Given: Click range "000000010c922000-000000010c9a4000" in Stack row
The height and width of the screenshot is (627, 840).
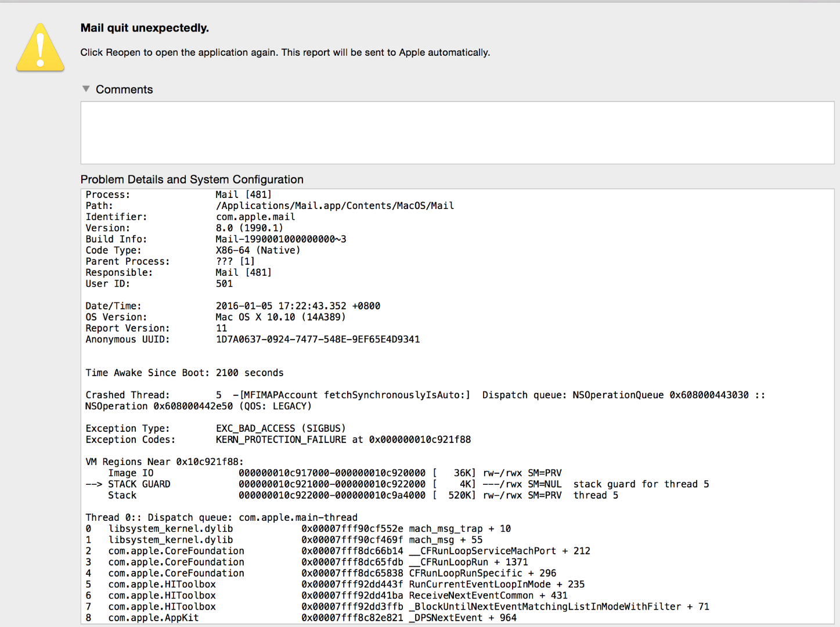Looking at the screenshot, I should 332,495.
